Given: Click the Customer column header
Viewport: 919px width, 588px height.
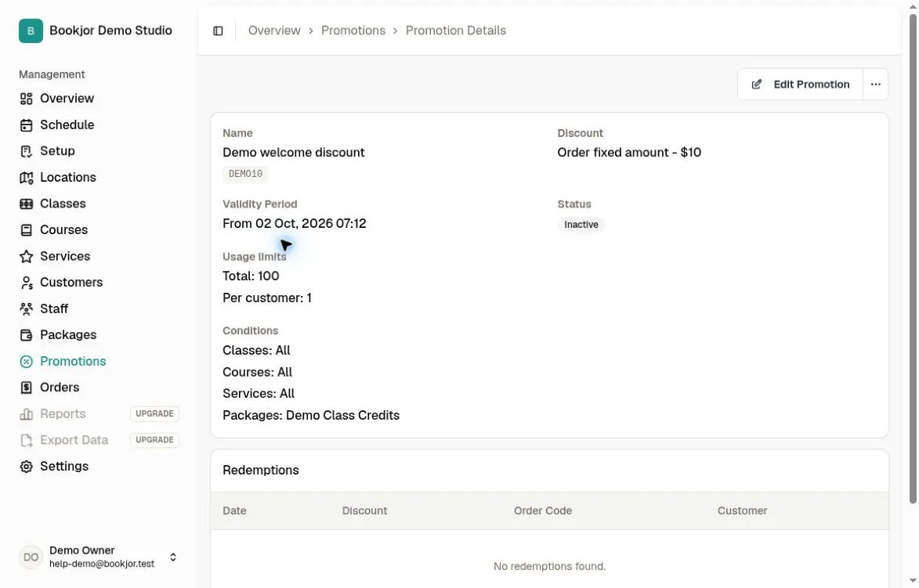Looking at the screenshot, I should pos(742,510).
